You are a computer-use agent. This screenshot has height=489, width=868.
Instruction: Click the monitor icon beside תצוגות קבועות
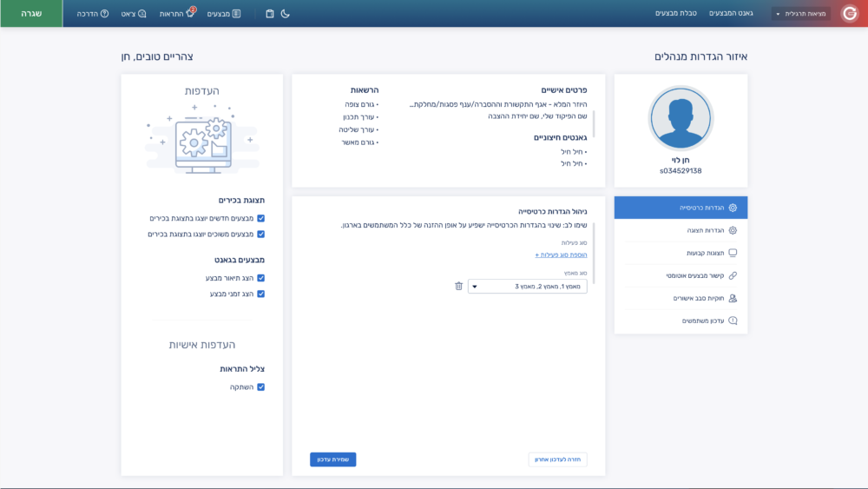[733, 253]
